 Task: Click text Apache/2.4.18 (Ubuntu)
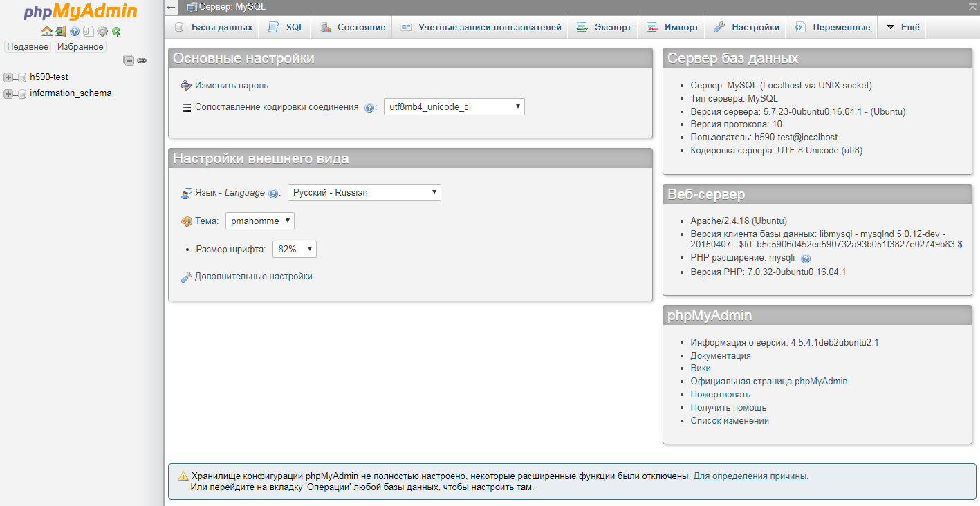coord(739,221)
